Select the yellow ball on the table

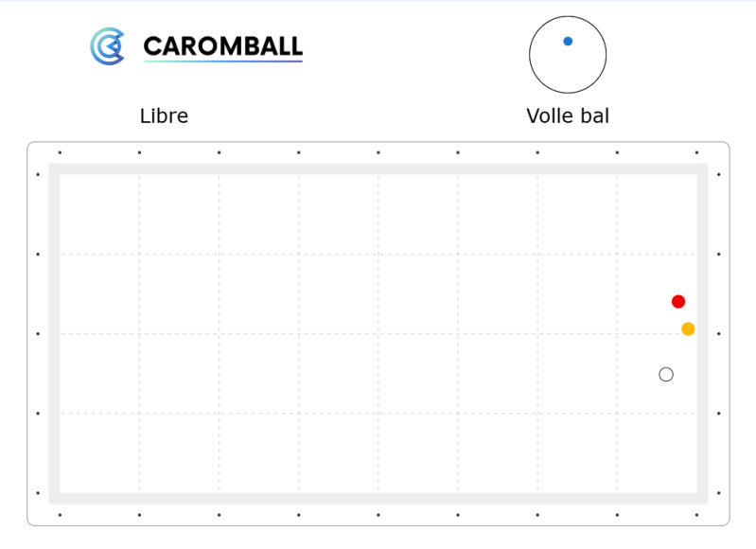coord(688,329)
